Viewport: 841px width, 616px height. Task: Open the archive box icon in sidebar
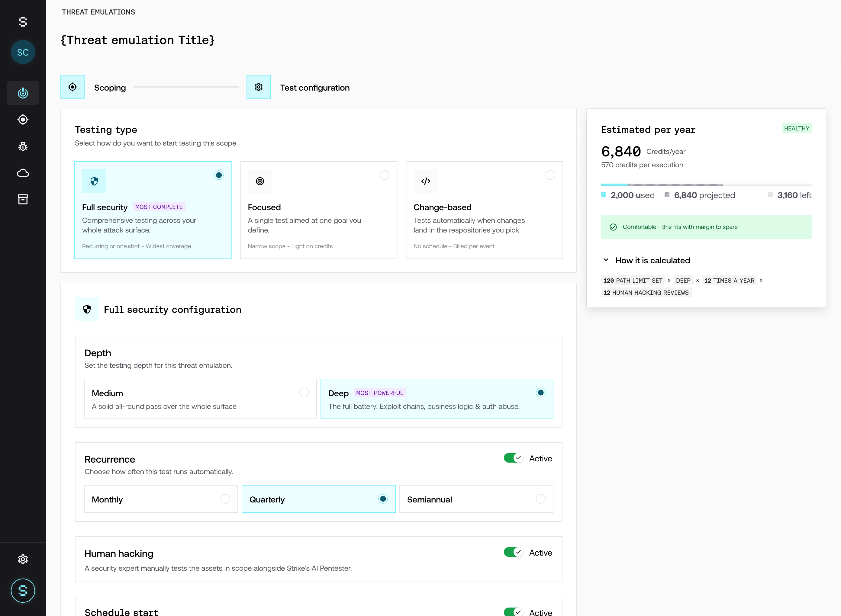pyautogui.click(x=23, y=199)
